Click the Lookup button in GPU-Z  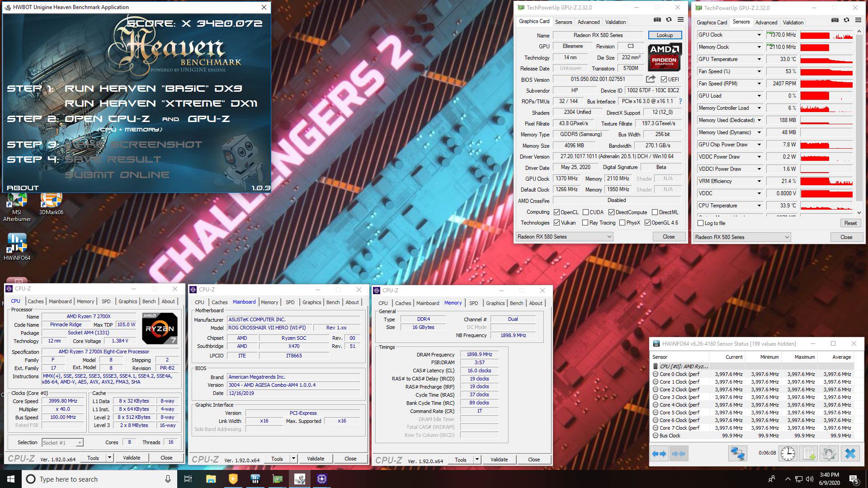[665, 35]
